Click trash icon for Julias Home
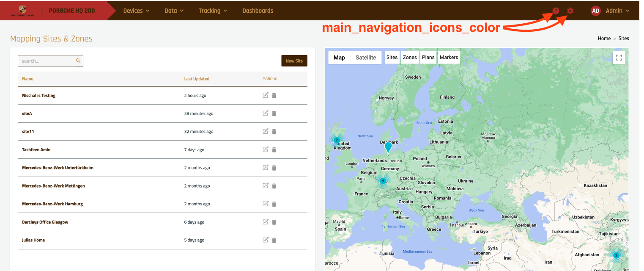 point(274,240)
